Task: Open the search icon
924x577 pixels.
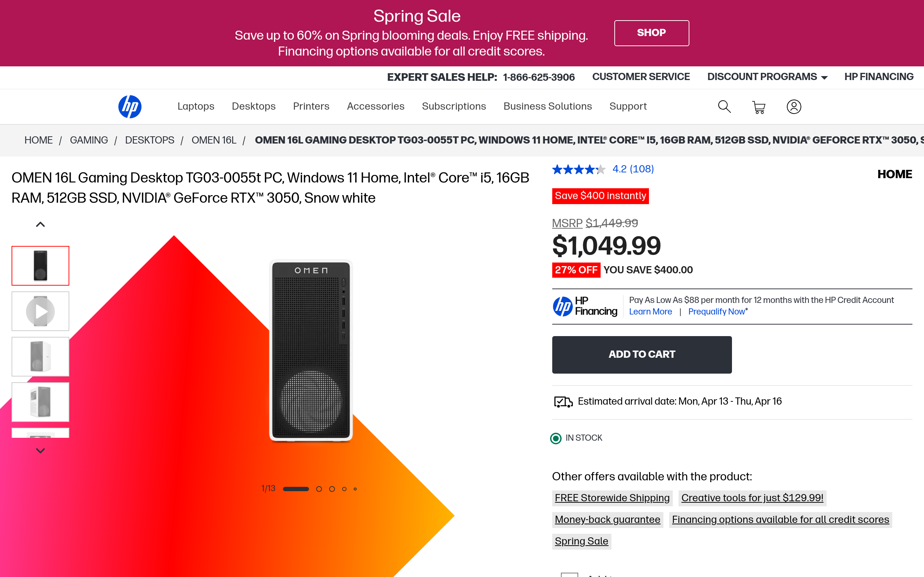Action: 724,106
